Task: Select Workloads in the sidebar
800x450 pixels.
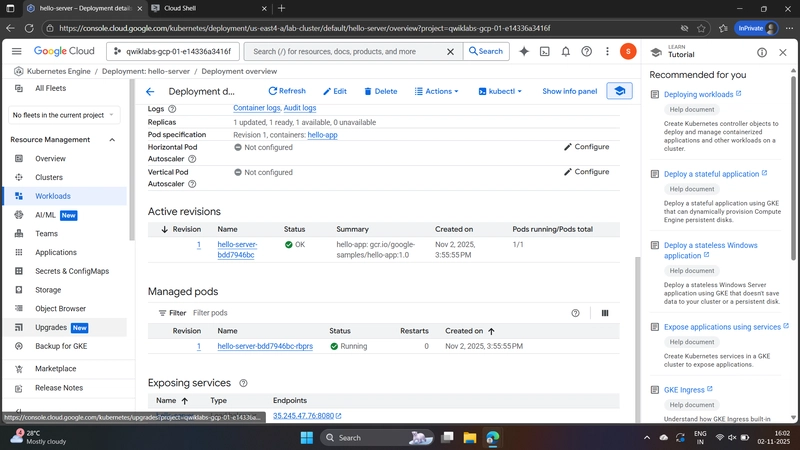Action: (x=53, y=196)
